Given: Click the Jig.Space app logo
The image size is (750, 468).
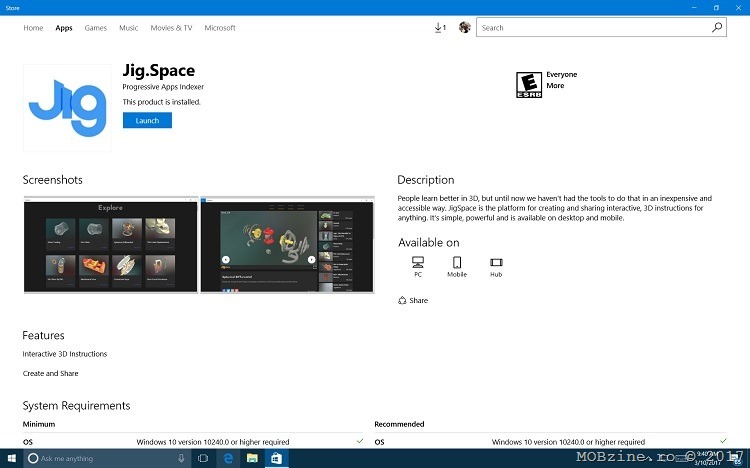Looking at the screenshot, I should pyautogui.click(x=67, y=108).
